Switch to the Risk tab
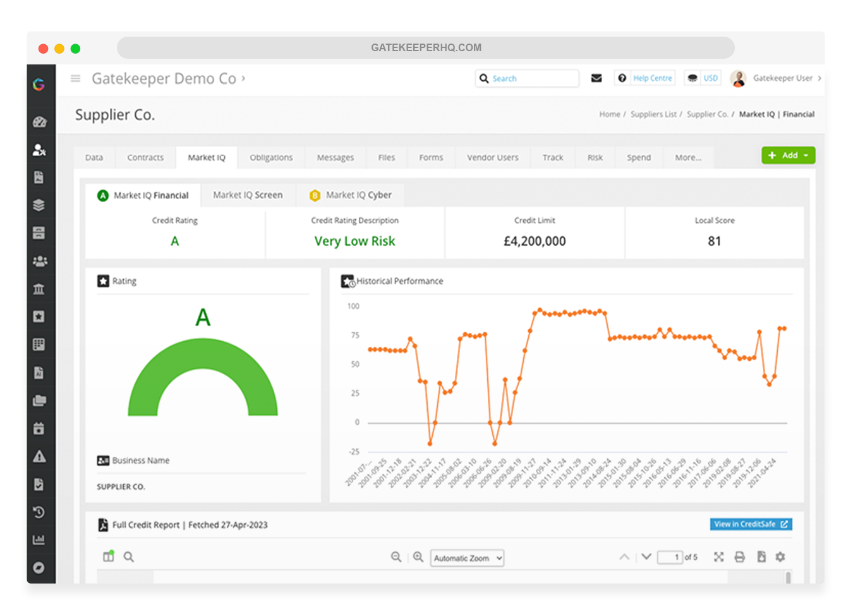The height and width of the screenshot is (616, 853). click(x=595, y=157)
